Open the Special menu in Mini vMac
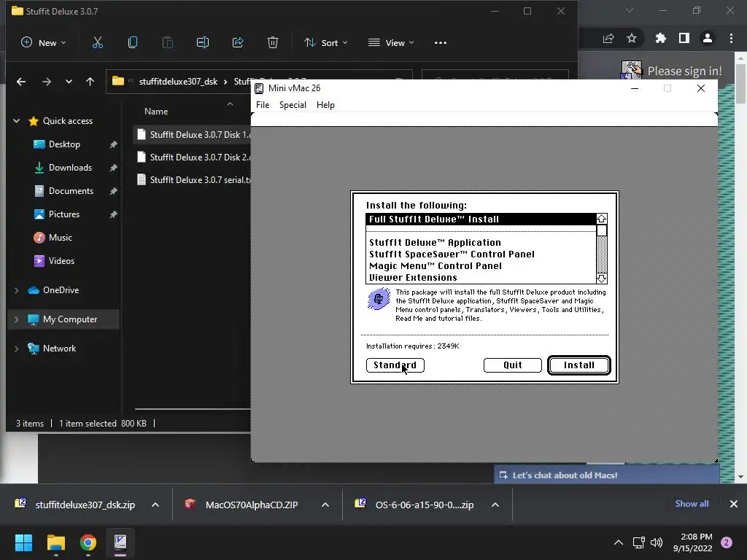This screenshot has width=747, height=560. point(293,105)
